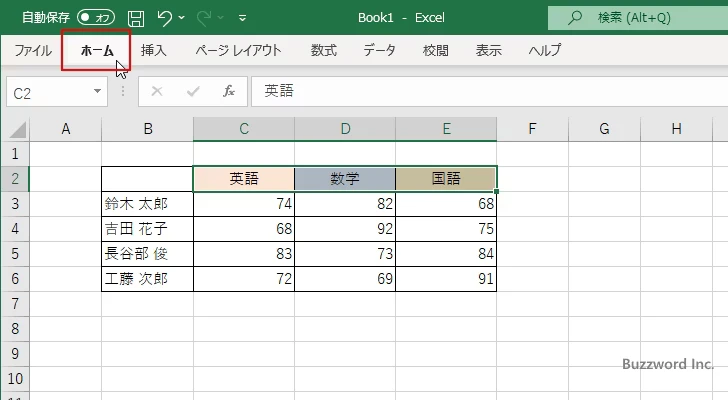The width and height of the screenshot is (728, 400).
Task: Open the ファイル tab
Action: [x=32, y=50]
